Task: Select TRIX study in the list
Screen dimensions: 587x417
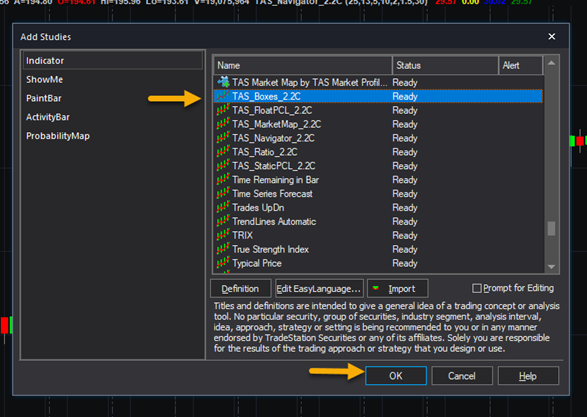Action: pyautogui.click(x=378, y=235)
